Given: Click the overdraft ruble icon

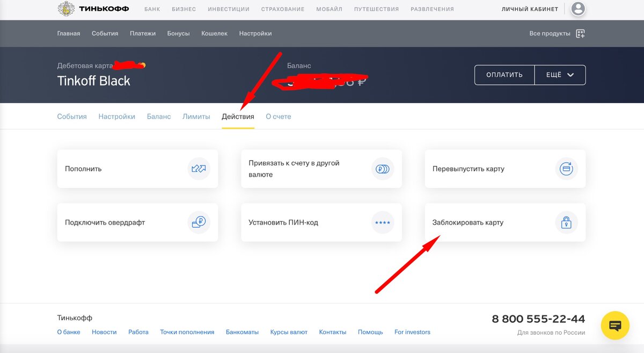Looking at the screenshot, I should coord(199,222).
